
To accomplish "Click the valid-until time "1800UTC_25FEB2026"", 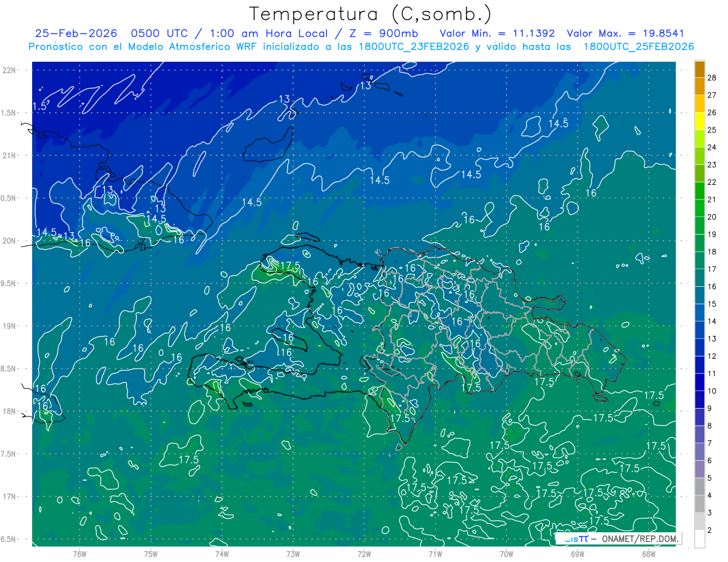I will pos(638,47).
